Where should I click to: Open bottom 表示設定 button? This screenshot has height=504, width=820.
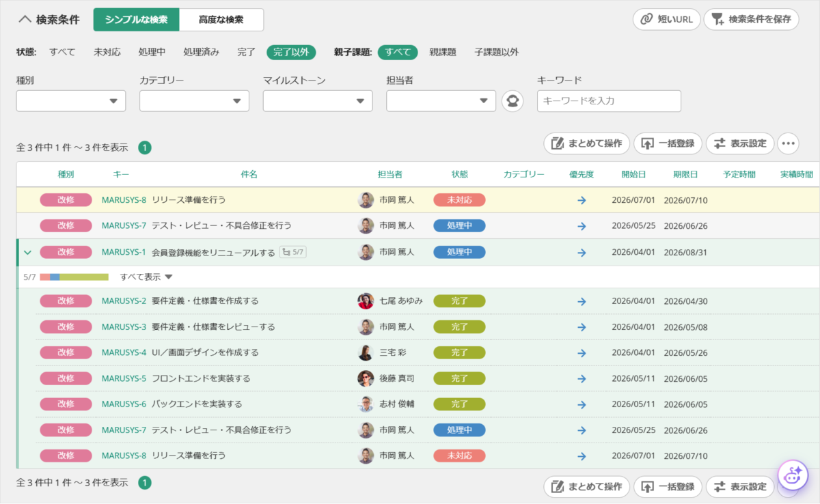point(740,487)
